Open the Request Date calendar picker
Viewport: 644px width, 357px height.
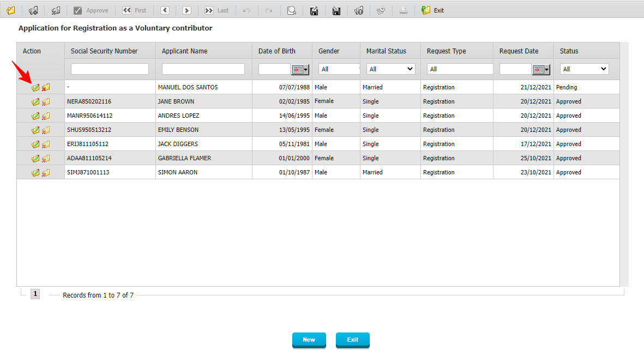tap(541, 69)
